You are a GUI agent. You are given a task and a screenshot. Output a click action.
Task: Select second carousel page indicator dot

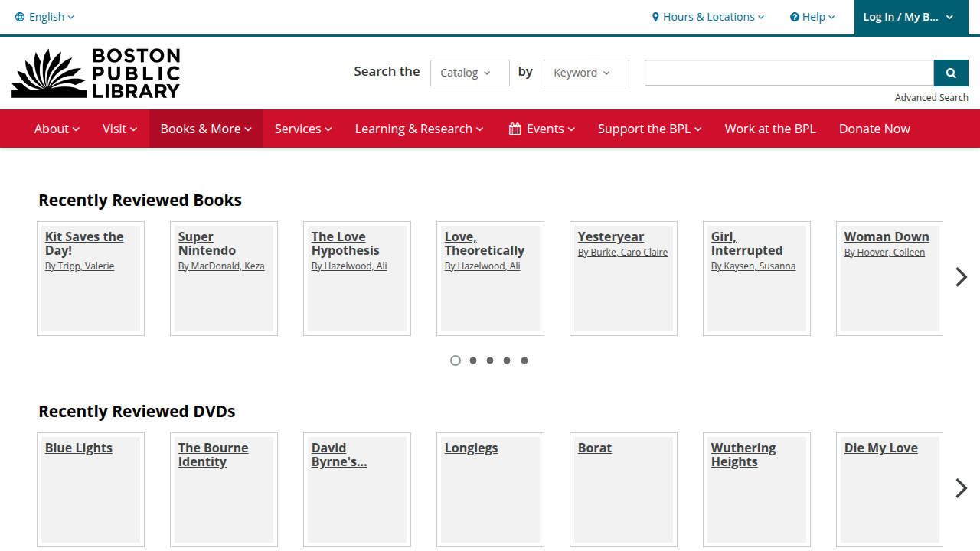[x=473, y=360]
